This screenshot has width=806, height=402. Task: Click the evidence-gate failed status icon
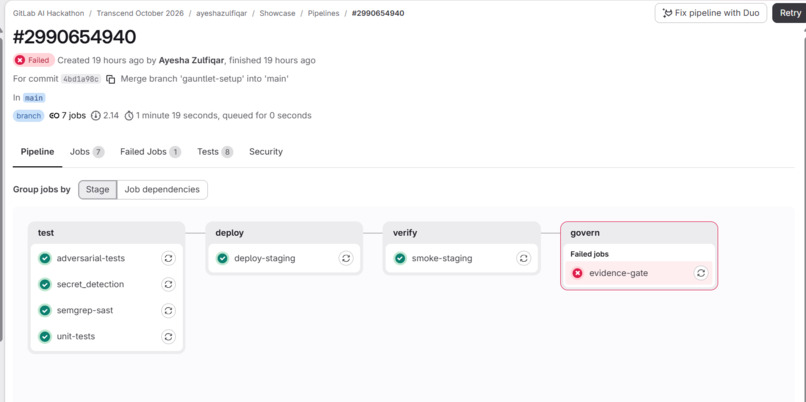point(577,273)
